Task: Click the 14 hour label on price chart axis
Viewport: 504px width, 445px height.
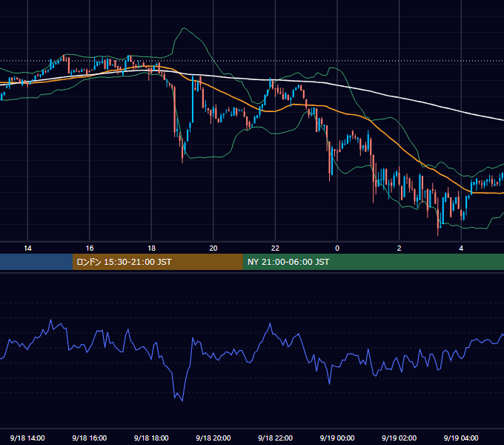Action: pos(27,248)
